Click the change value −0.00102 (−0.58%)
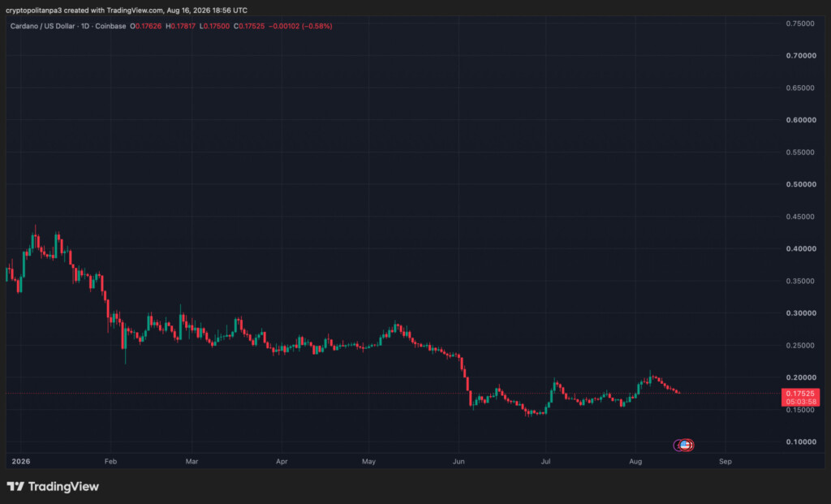Screen dimensions: 831x504 pyautogui.click(x=300, y=26)
